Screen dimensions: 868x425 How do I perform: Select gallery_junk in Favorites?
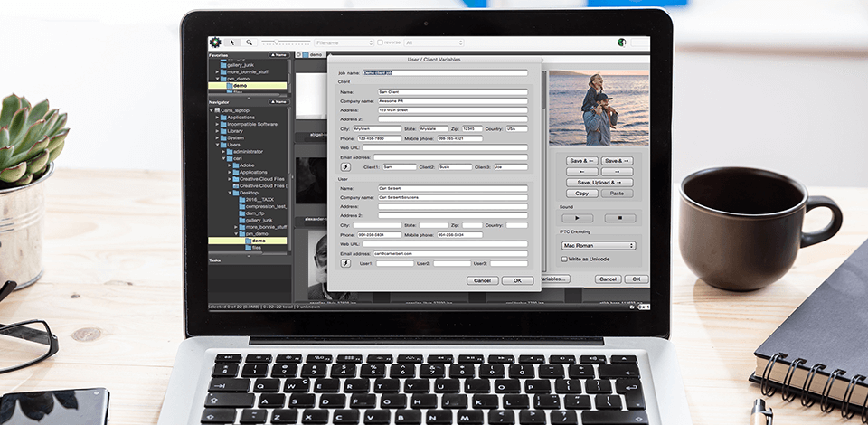click(237, 65)
